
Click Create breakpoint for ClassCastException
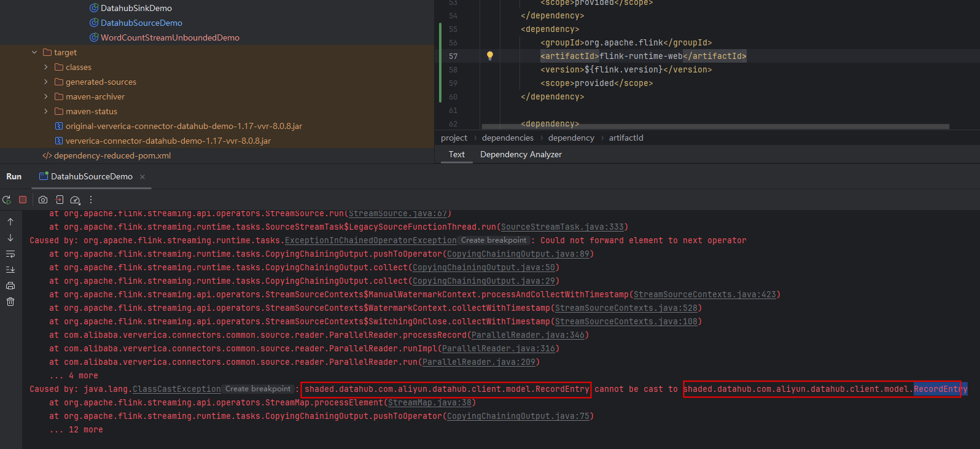(258, 389)
